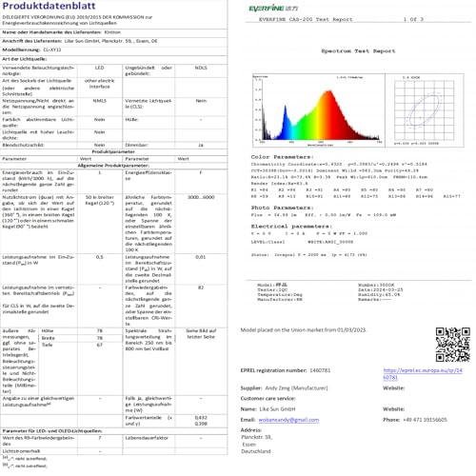Select the Produktdatenblatt title
The width and height of the screenshot is (476, 476).
pos(49,6)
